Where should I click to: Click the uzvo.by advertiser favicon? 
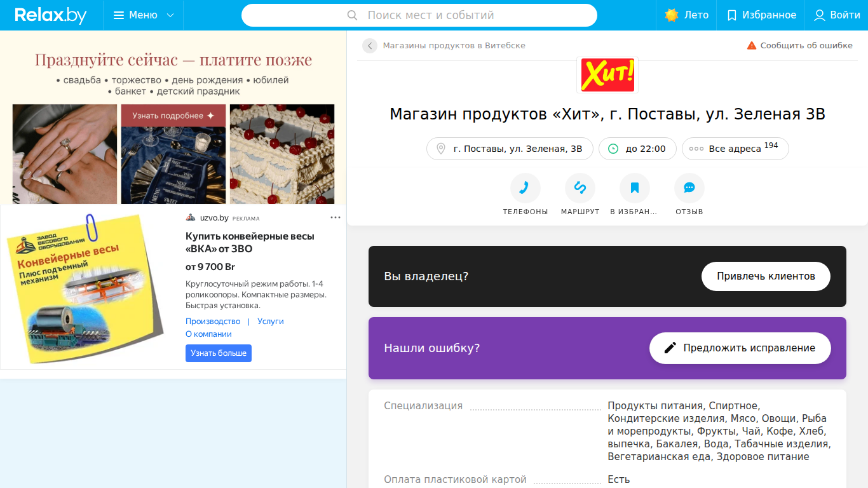pyautogui.click(x=191, y=218)
